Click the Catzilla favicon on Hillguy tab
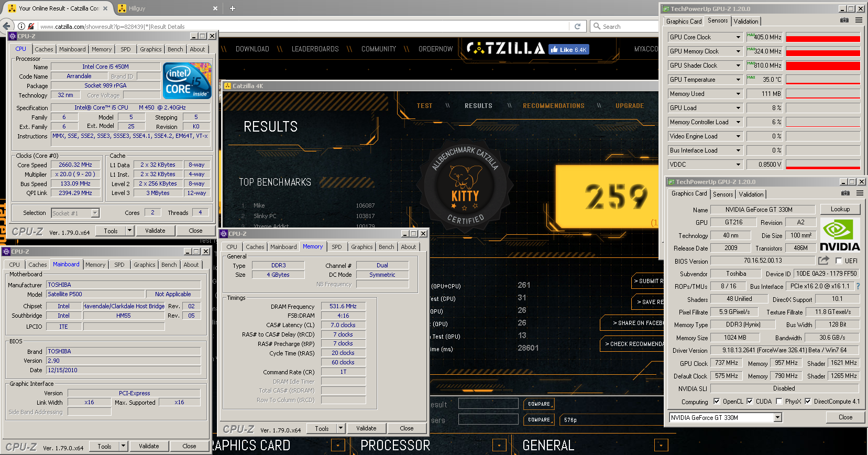Screen dimensions: 868x455 coord(122,8)
